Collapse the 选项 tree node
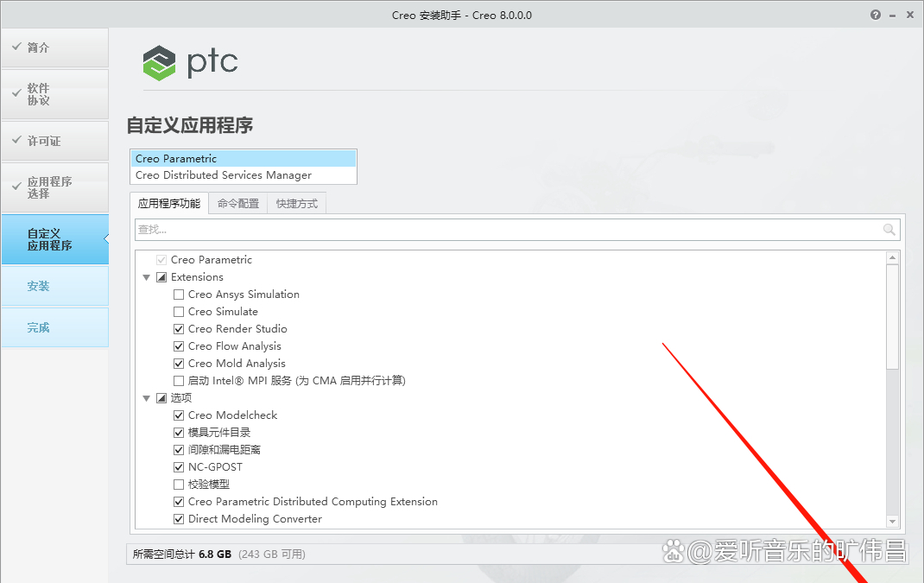Viewport: 924px width, 583px height. [146, 399]
